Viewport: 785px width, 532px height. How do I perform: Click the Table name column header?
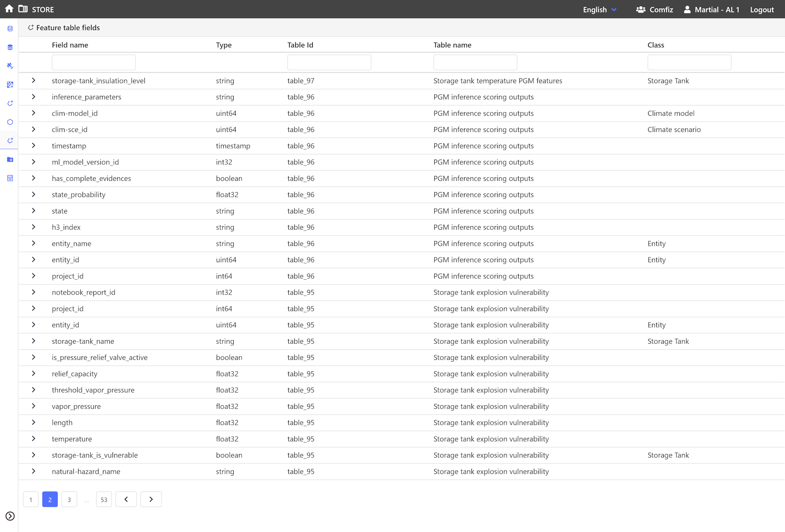tap(452, 45)
